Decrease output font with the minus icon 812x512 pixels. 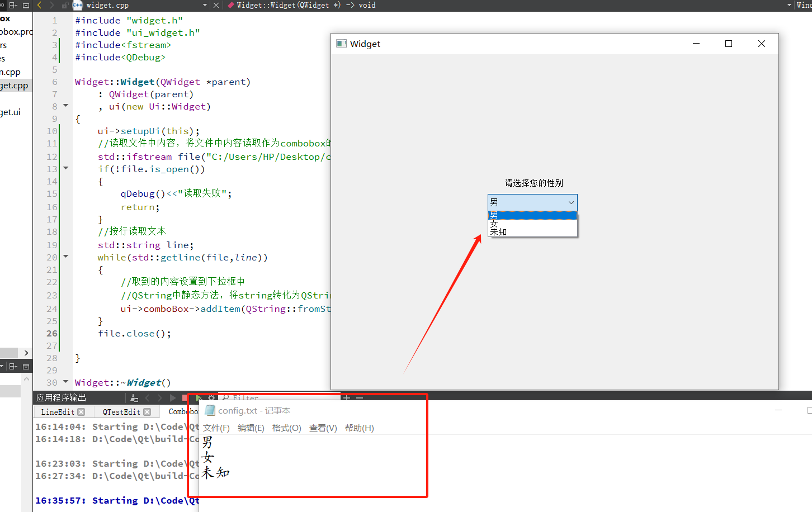pyautogui.click(x=360, y=398)
